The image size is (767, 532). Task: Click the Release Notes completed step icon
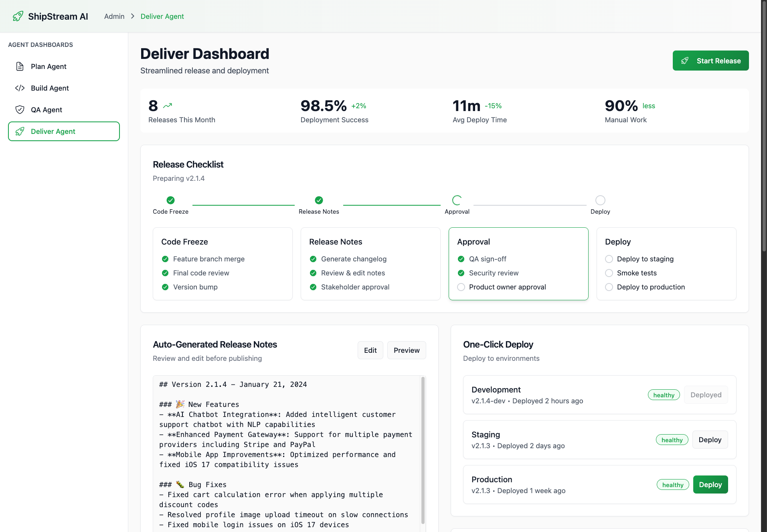tap(319, 200)
